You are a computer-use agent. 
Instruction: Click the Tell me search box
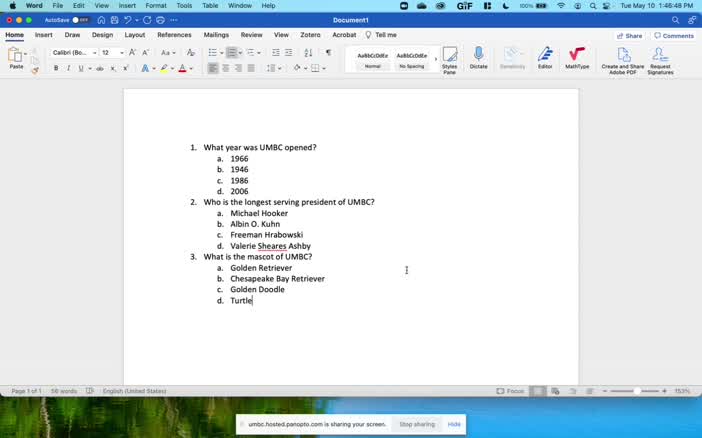pos(381,35)
